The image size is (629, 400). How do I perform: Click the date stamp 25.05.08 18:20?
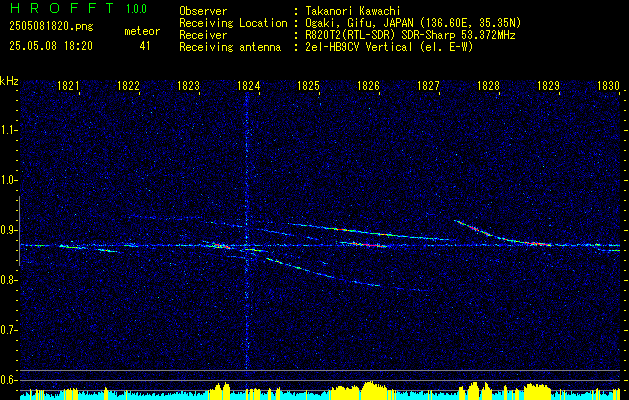[51, 46]
